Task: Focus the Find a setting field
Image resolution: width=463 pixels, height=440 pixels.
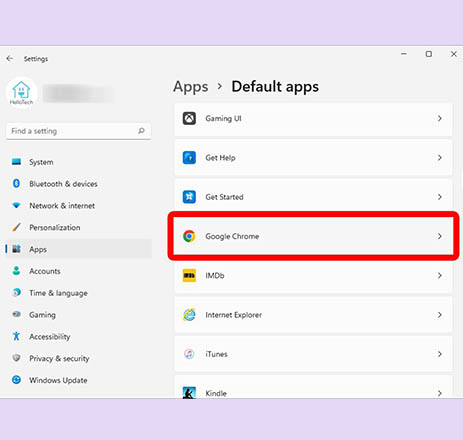Action: [79, 131]
